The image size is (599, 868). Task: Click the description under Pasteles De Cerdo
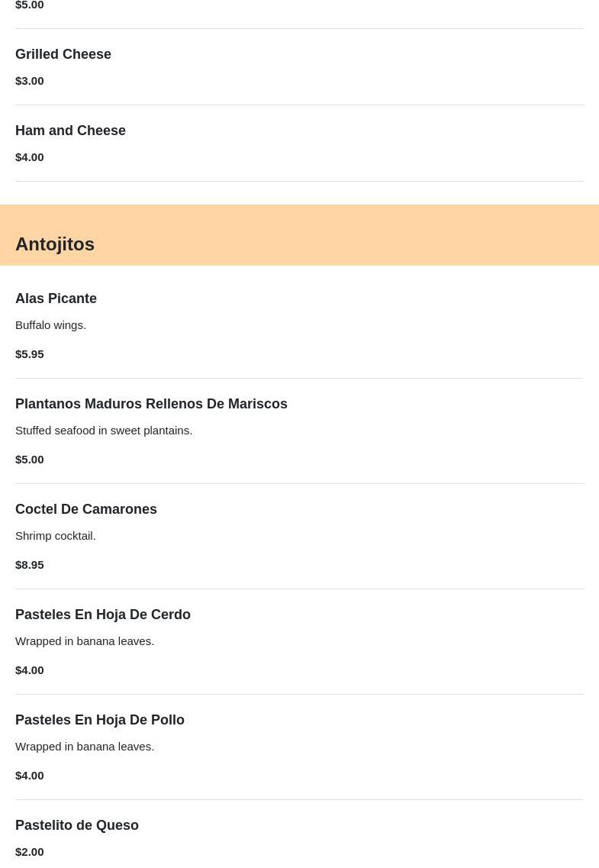tap(85, 641)
